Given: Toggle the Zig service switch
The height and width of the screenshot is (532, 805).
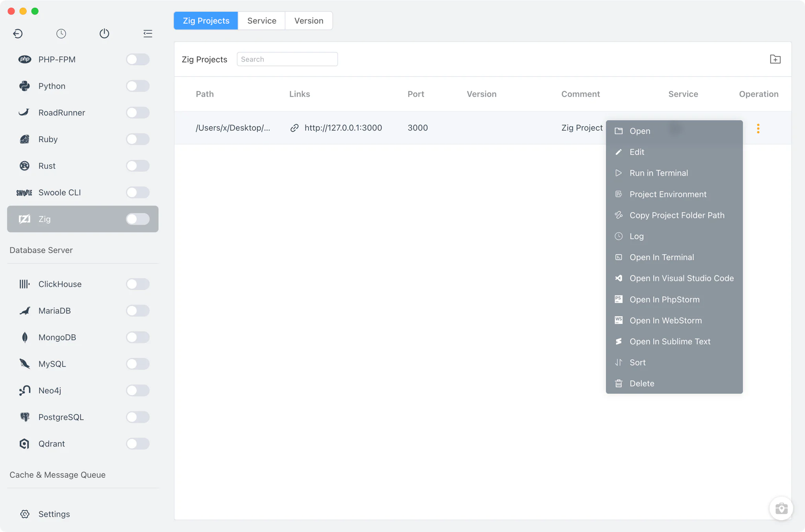Looking at the screenshot, I should pyautogui.click(x=138, y=219).
